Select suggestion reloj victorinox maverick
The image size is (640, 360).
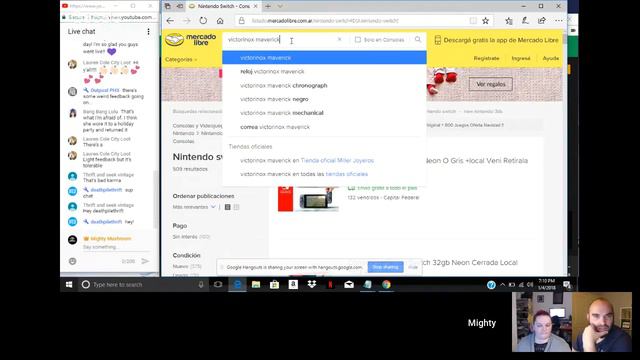click(324, 71)
